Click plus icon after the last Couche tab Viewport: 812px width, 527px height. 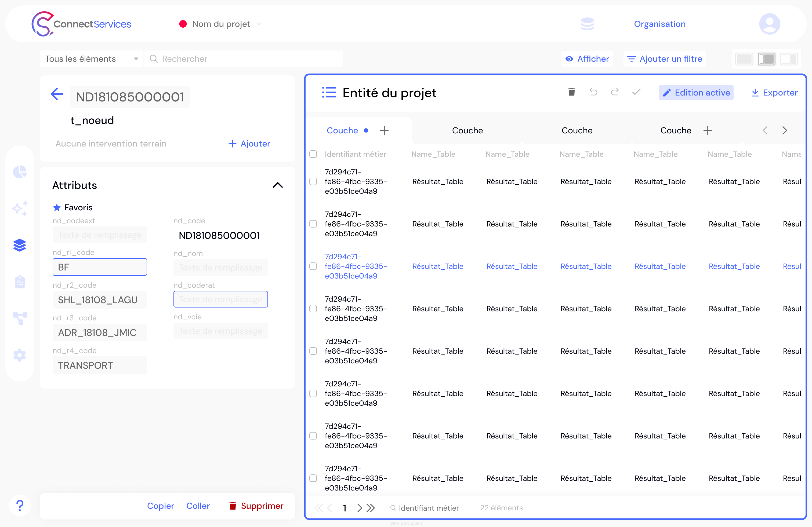pyautogui.click(x=708, y=131)
